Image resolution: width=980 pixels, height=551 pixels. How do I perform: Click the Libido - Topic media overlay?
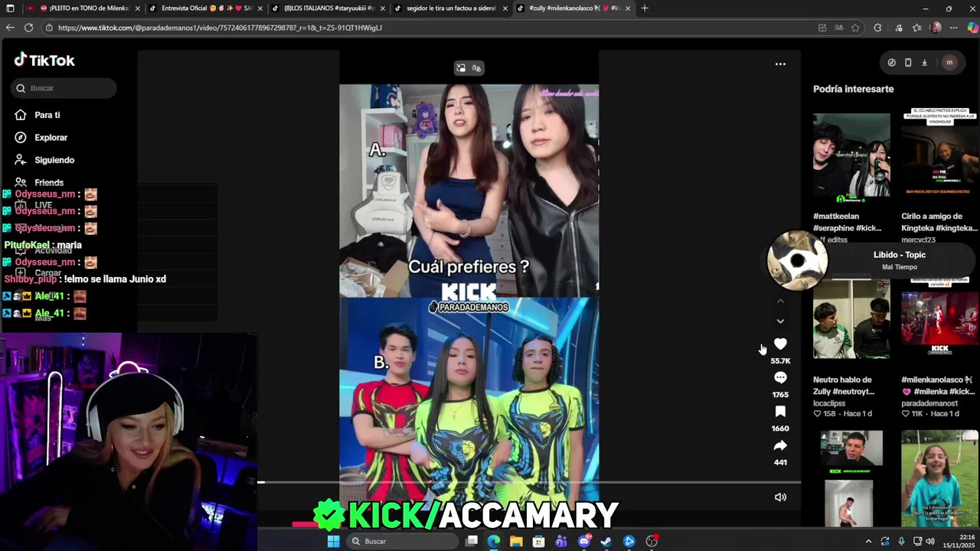873,260
